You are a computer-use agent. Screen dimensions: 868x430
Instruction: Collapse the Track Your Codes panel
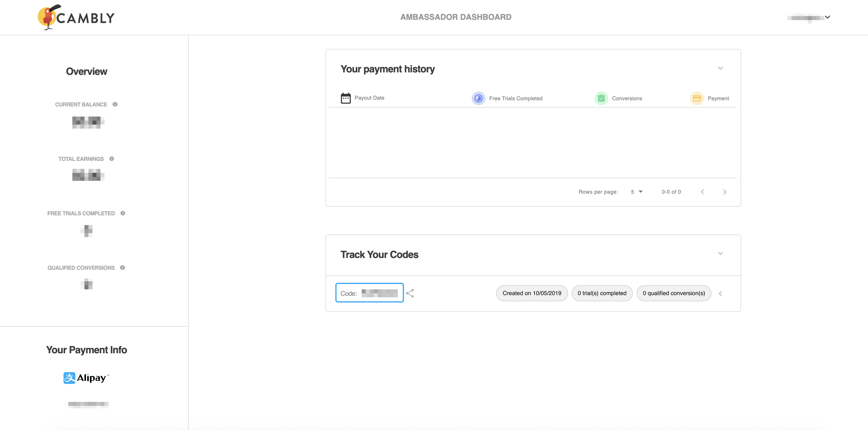coord(720,254)
